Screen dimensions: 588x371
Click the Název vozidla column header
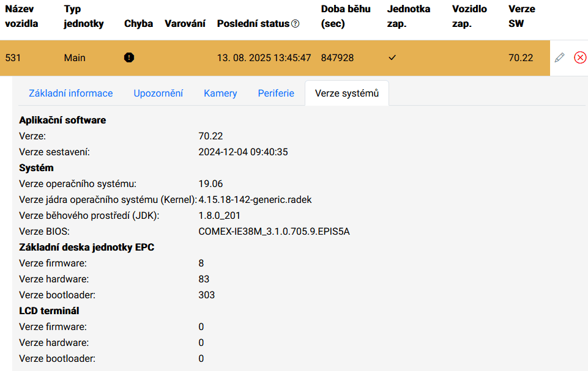click(x=22, y=17)
